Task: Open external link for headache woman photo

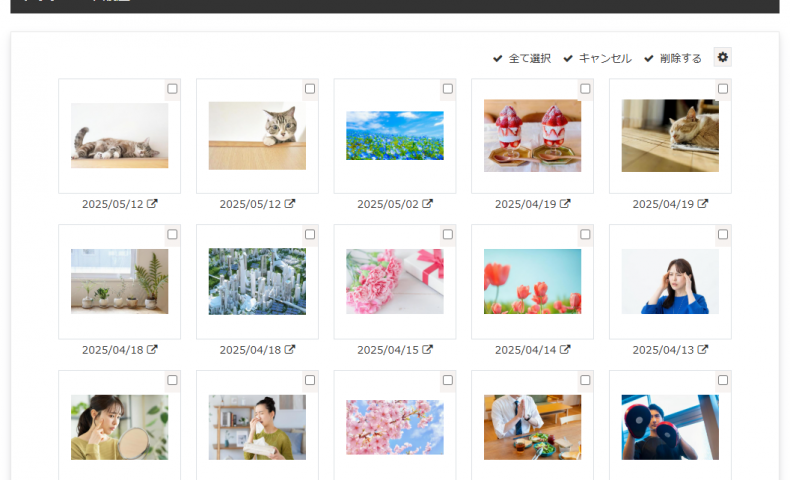Action: (703, 349)
